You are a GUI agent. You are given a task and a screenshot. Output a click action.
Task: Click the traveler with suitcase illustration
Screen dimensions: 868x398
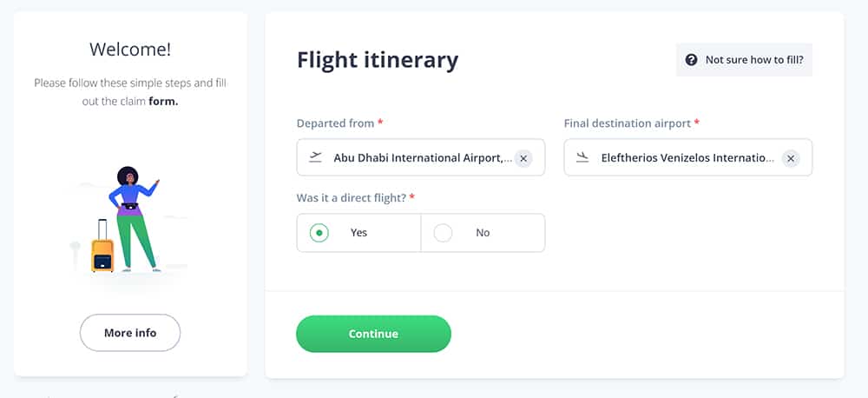coord(126,219)
